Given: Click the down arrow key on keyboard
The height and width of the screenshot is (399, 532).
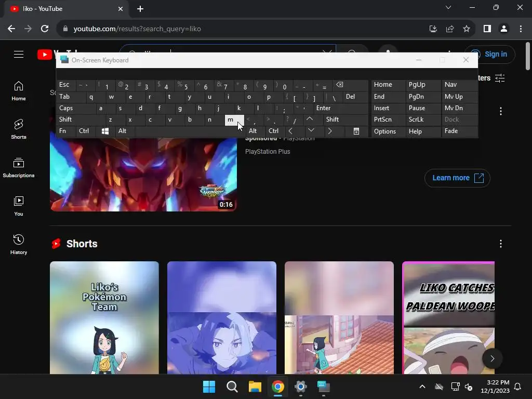Looking at the screenshot, I should [311, 131].
